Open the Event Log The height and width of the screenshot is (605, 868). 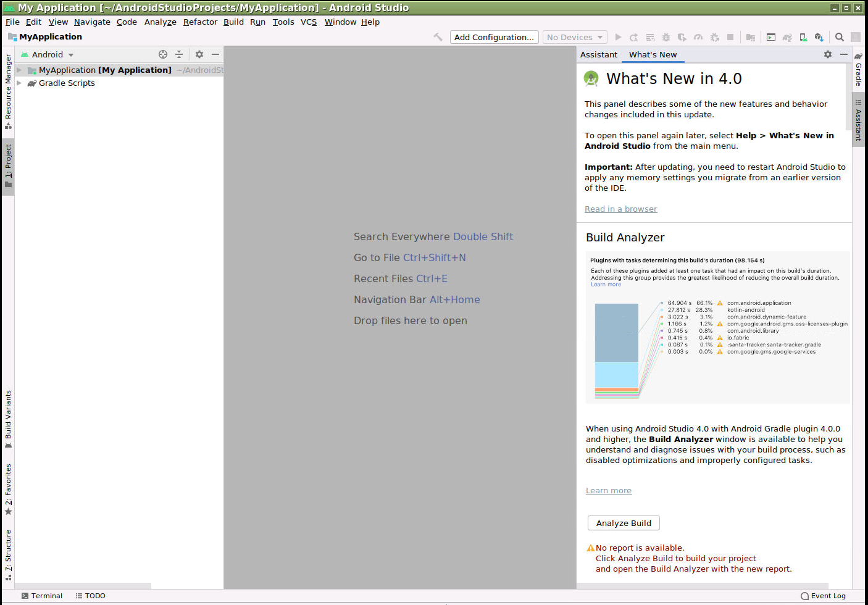(823, 596)
